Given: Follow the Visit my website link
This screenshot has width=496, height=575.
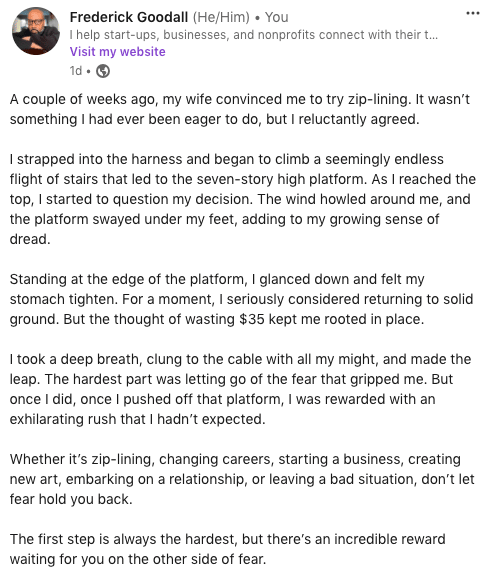Looking at the screenshot, I should 117,52.
